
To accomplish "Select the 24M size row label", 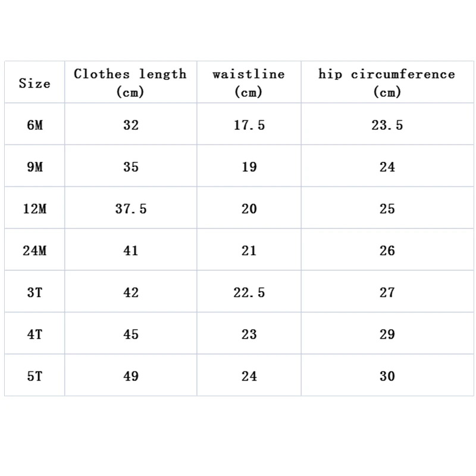I will click(35, 250).
